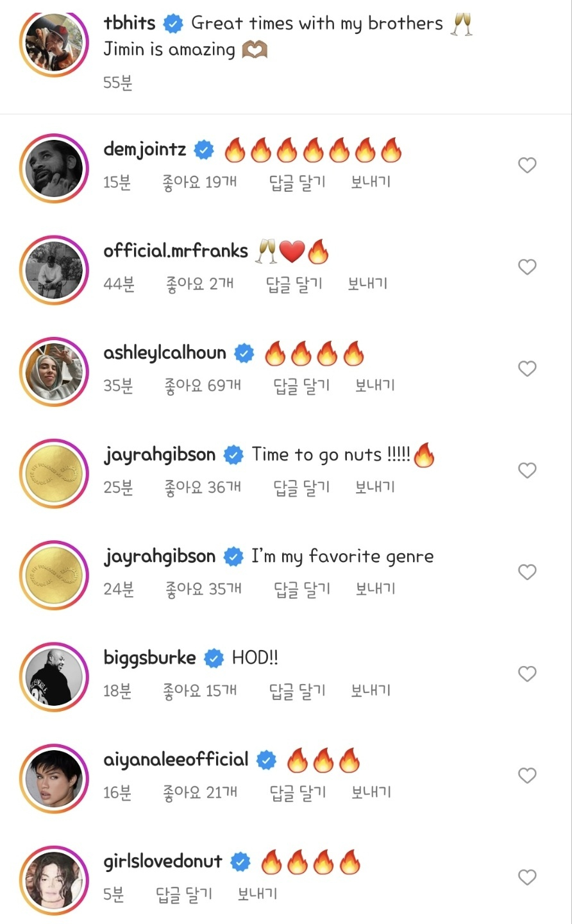Reply to official.mrfranks comment
The height and width of the screenshot is (924, 572).
pyautogui.click(x=294, y=284)
